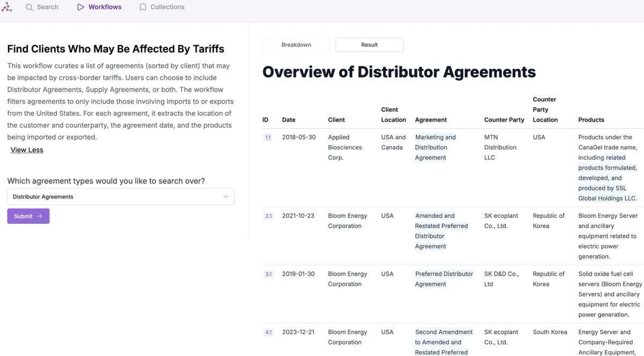Screen dimensions: 644x356
Task: Click MTN Distribution LLC counter party cell
Action: [x=500, y=147]
